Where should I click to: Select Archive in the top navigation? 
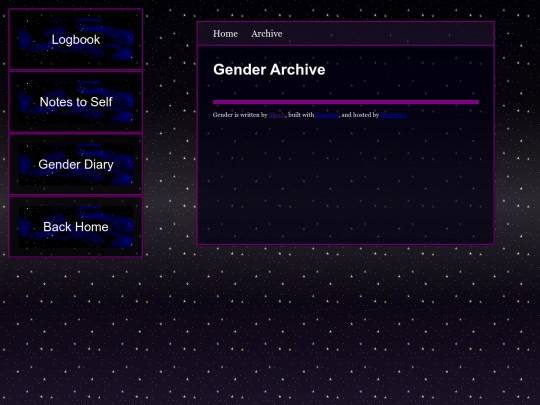tap(267, 34)
